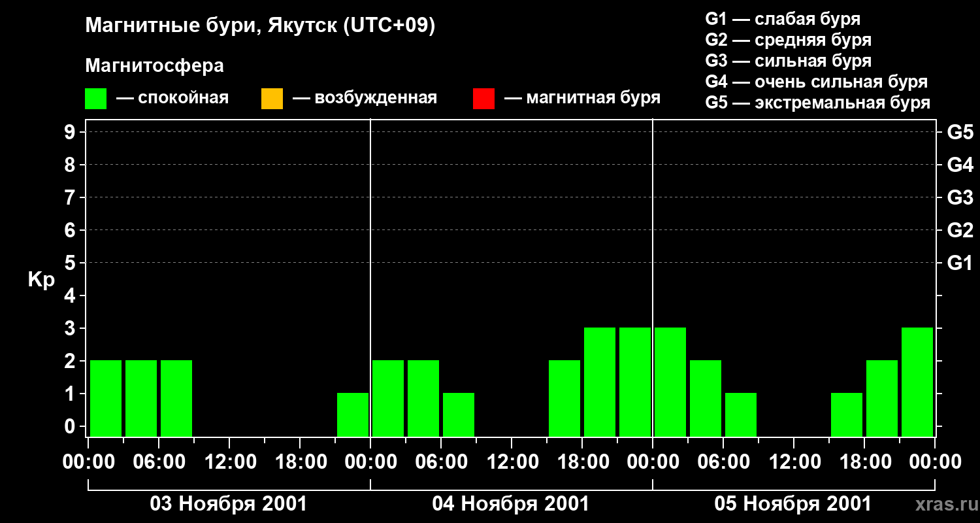Click the '04 Ноября 2001' date label
The height and width of the screenshot is (523, 980).
coord(511,504)
